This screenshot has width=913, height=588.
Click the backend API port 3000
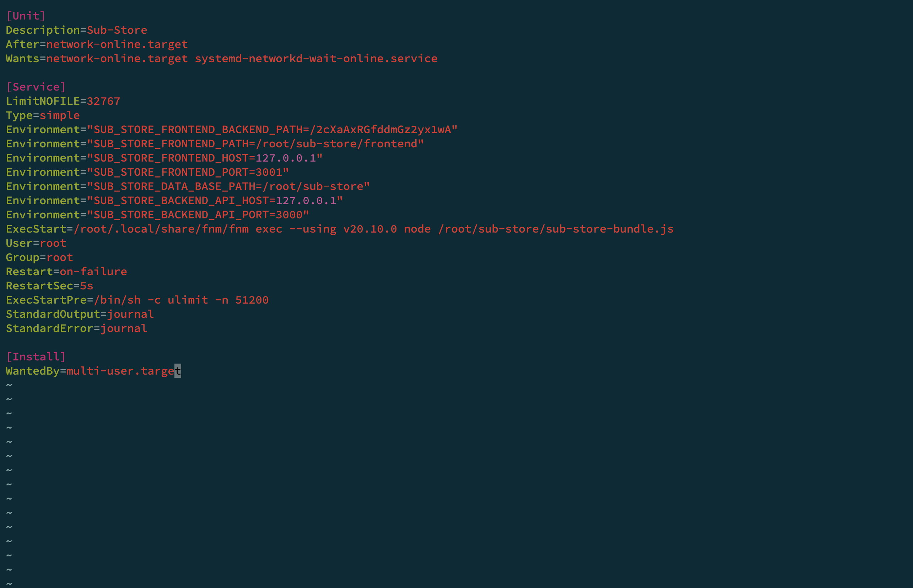tap(289, 214)
